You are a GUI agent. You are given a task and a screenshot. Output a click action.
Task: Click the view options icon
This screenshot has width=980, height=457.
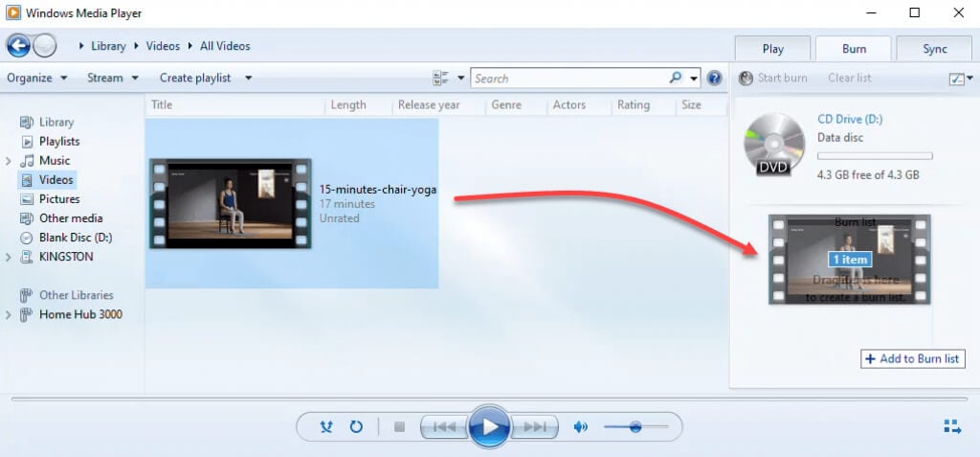[x=440, y=79]
